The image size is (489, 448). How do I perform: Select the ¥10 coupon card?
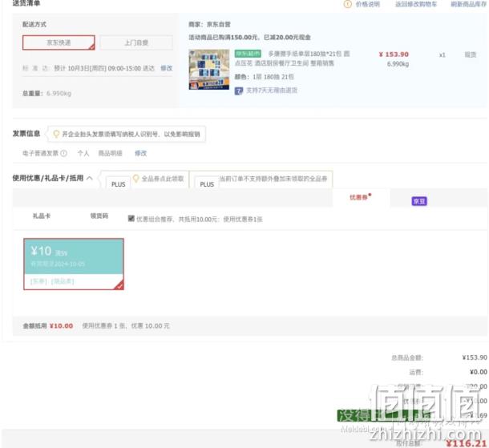point(74,264)
